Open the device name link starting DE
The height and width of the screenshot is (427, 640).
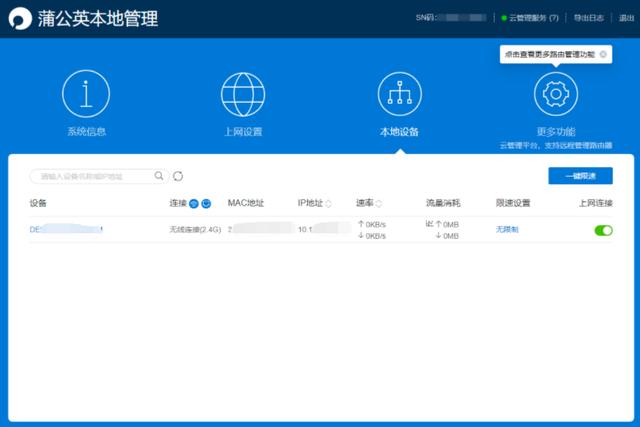[x=66, y=229]
